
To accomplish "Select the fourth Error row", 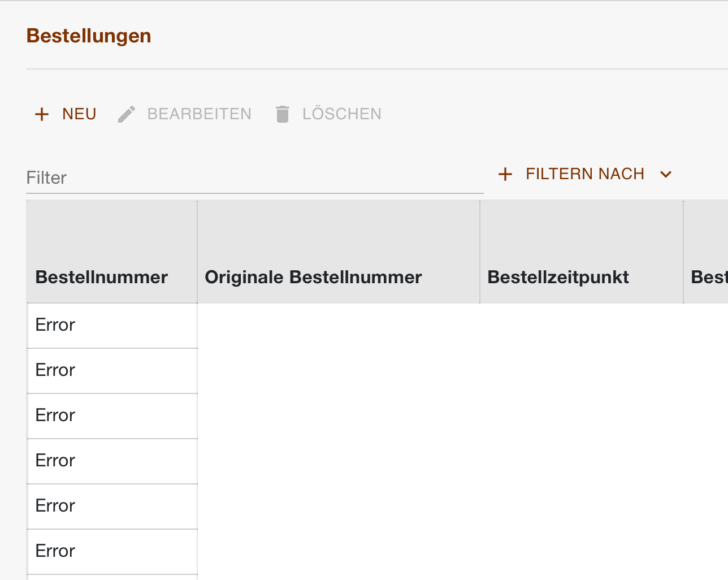I will point(111,461).
